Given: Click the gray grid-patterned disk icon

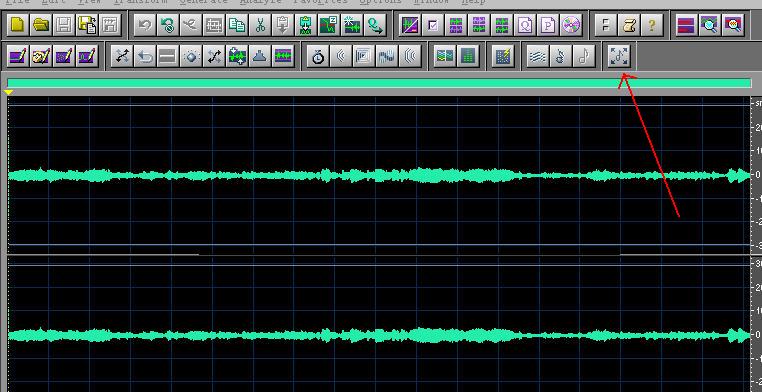Looking at the screenshot, I should point(111,25).
